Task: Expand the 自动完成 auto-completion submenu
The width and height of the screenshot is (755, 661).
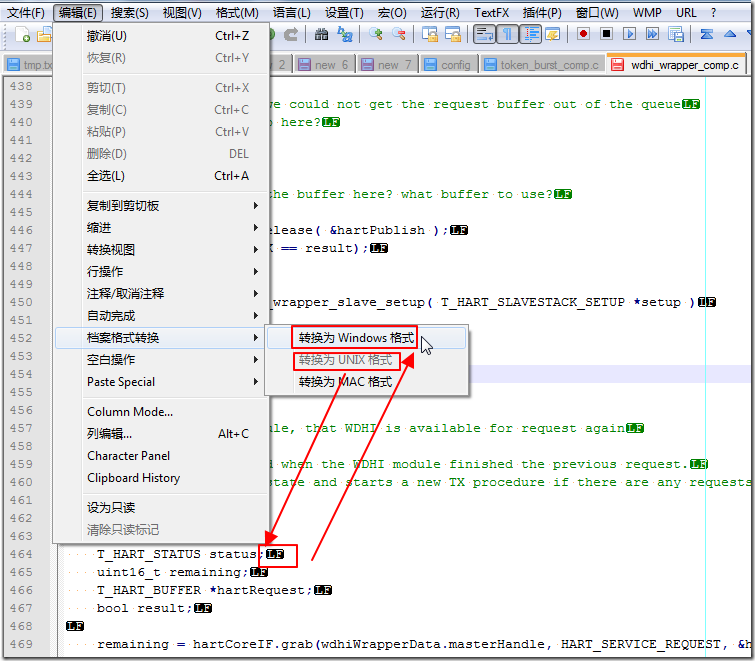Action: click(162, 315)
